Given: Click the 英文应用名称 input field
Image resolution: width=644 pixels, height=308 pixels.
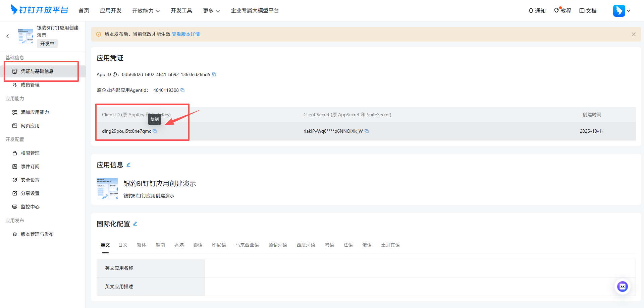Looking at the screenshot, I should pos(335,268).
